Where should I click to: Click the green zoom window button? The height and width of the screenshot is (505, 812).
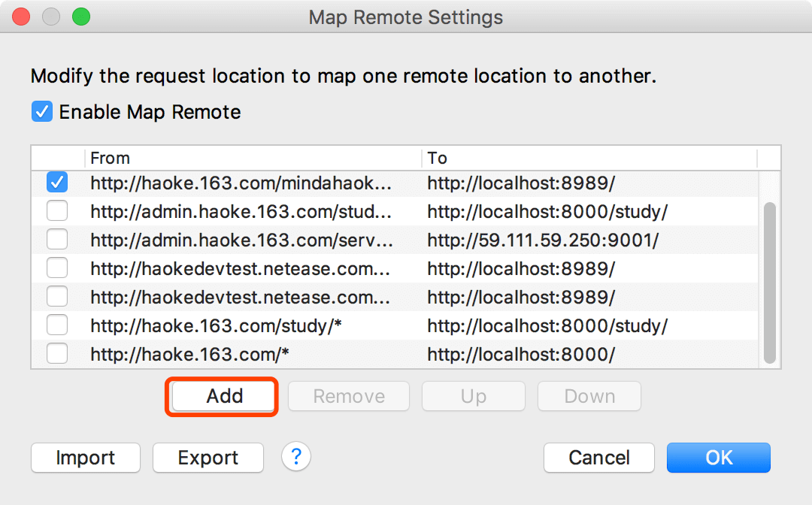[80, 17]
